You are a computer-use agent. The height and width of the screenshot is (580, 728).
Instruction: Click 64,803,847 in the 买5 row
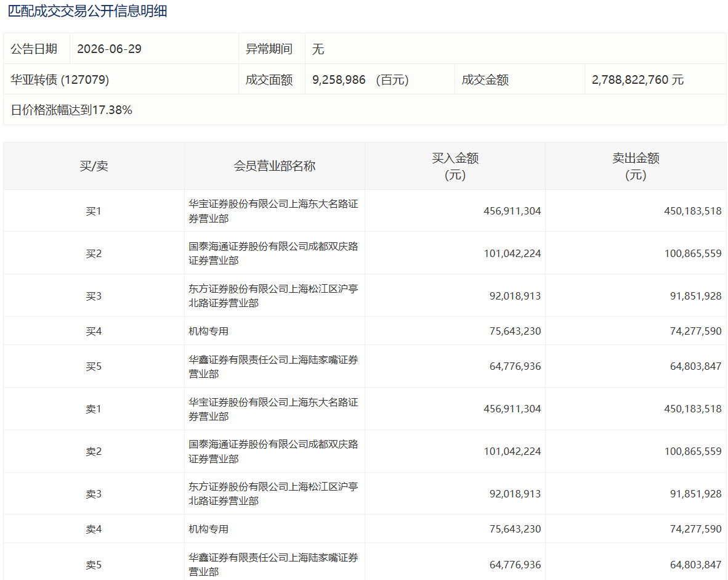695,367
